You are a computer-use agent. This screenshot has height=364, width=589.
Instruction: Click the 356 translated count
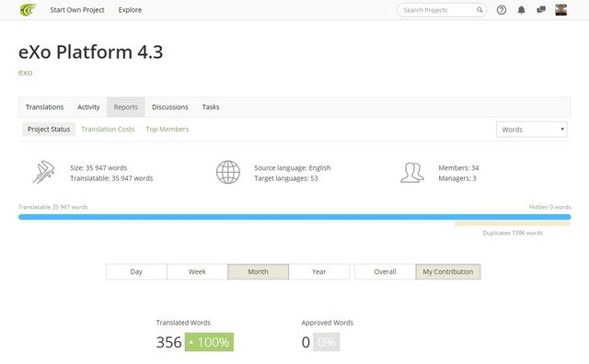tap(169, 342)
